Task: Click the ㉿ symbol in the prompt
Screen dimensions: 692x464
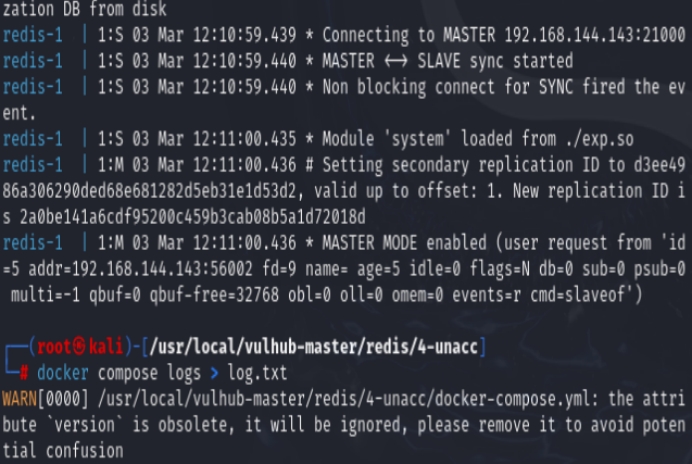Action: [77, 348]
